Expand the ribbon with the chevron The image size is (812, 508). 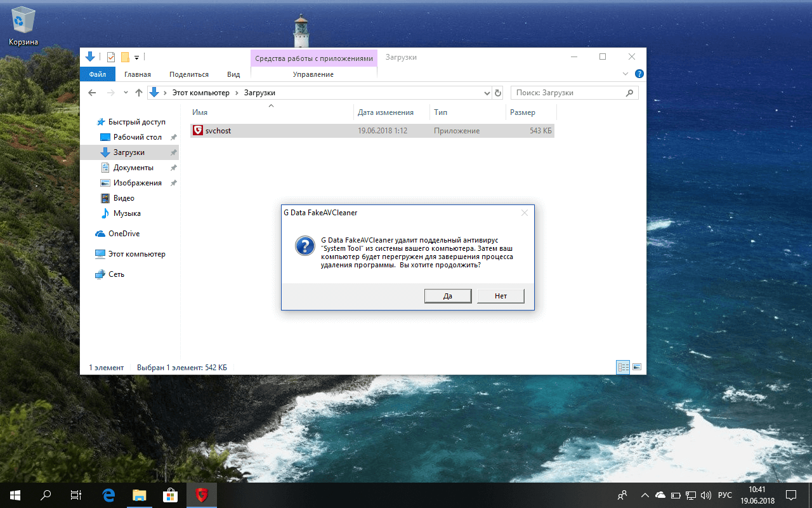626,74
